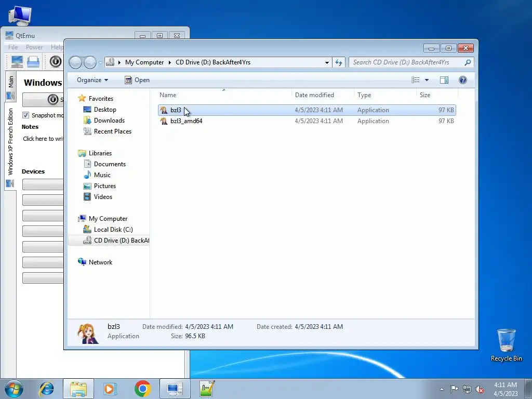Click the muted volume tray icon

coord(480,389)
